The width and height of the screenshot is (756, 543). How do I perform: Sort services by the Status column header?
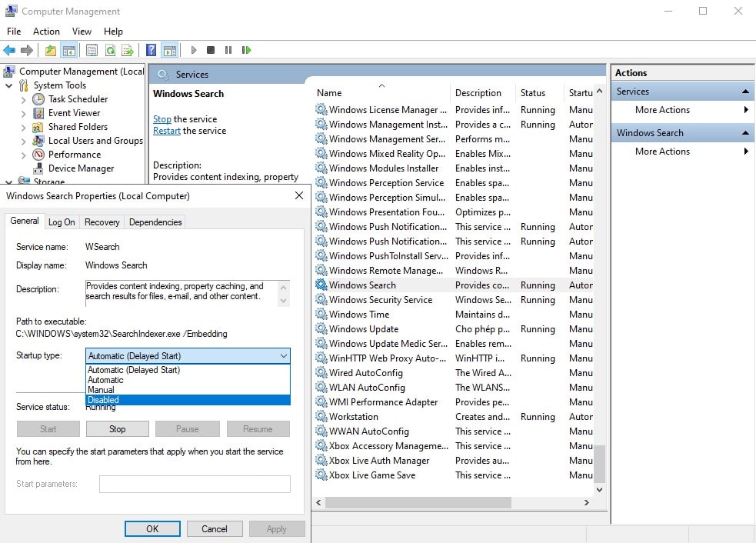539,92
